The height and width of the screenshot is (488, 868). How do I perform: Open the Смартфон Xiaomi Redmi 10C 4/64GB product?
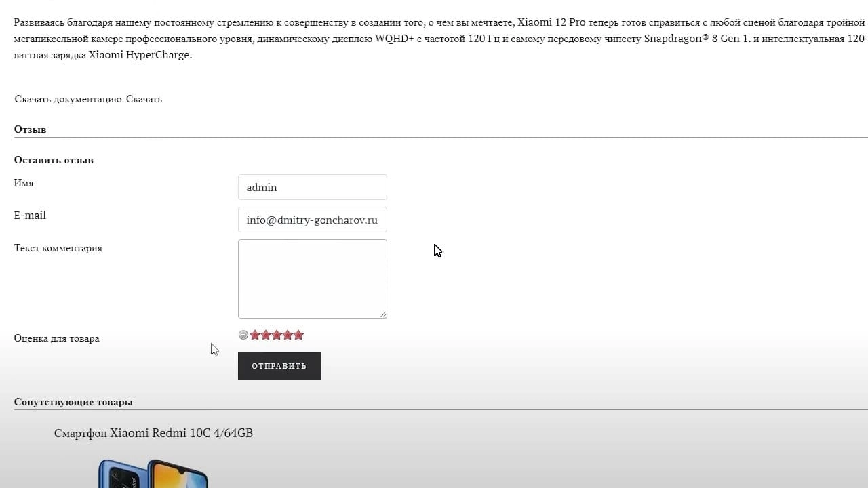click(x=153, y=433)
